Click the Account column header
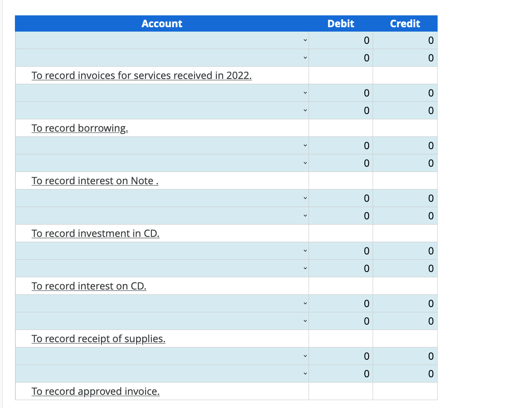 (162, 24)
